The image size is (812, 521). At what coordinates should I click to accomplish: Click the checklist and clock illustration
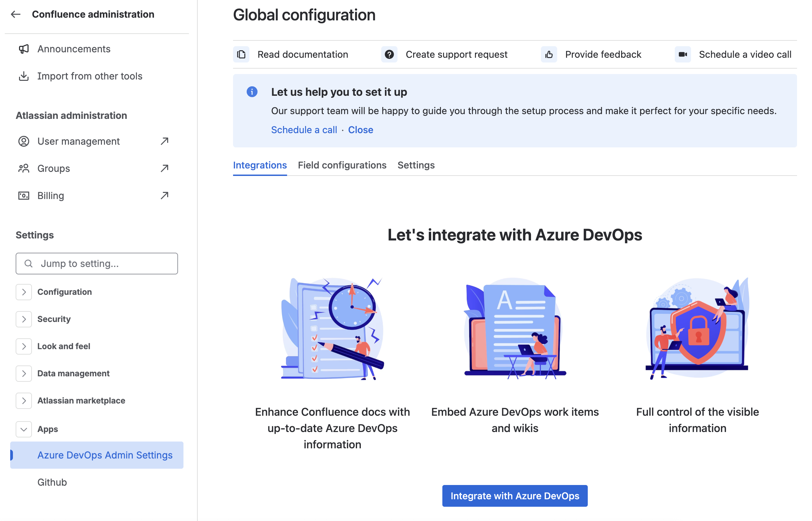333,328
